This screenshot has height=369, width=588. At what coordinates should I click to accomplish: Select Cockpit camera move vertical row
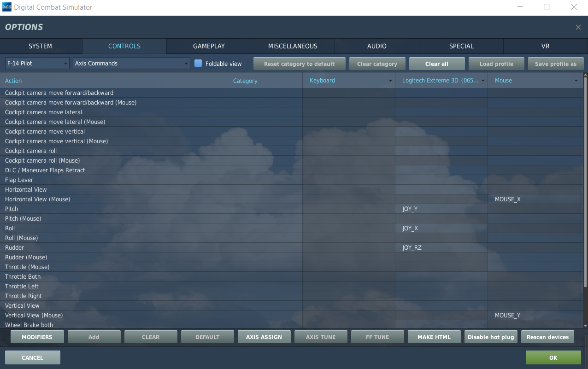291,132
